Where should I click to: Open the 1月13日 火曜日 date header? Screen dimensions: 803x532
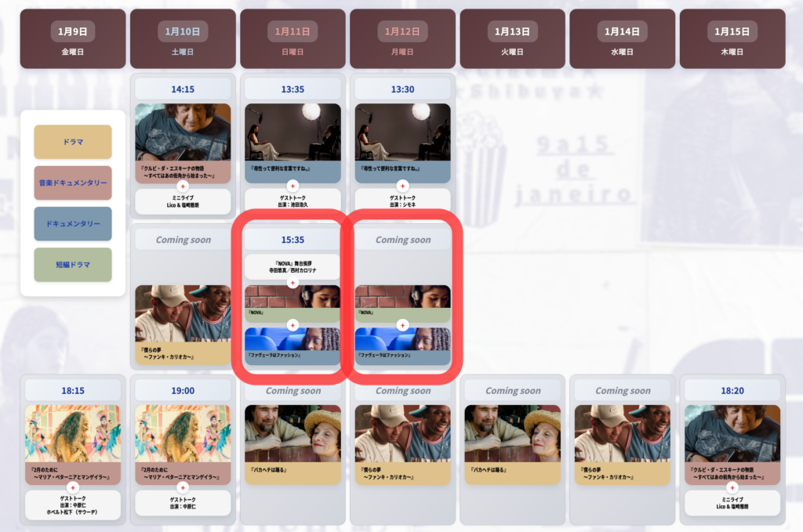pyautogui.click(x=512, y=39)
